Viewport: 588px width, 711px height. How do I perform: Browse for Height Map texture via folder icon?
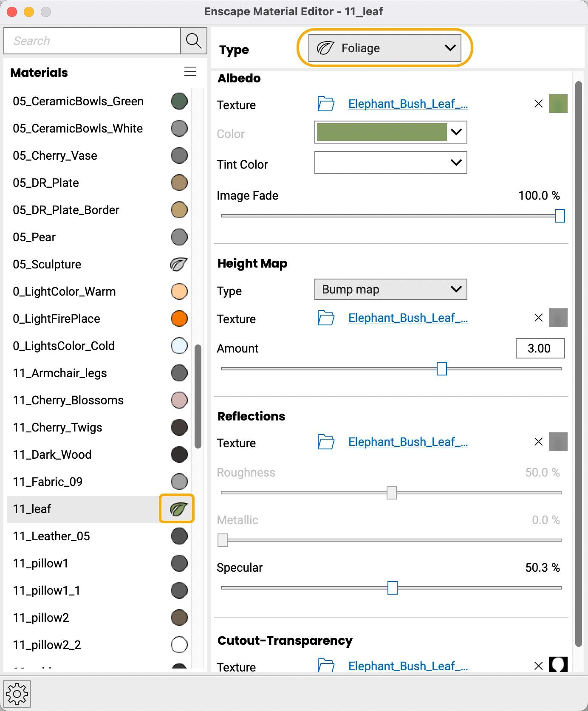(x=326, y=318)
